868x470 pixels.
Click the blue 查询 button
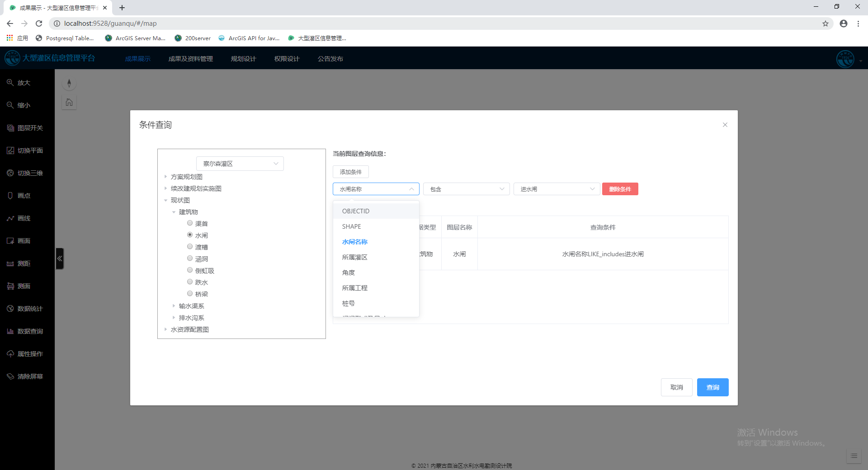(713, 387)
